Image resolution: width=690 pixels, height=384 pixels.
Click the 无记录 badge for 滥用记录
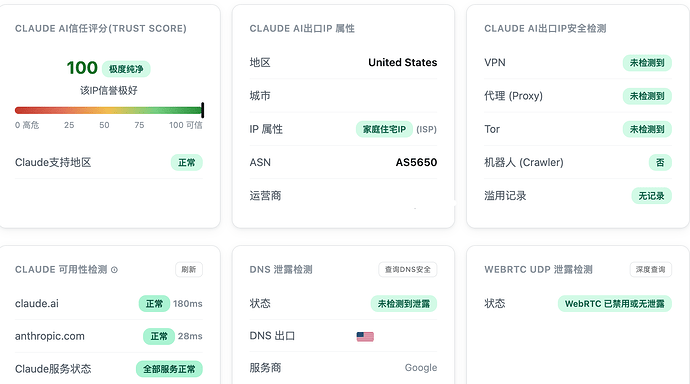[x=651, y=196]
